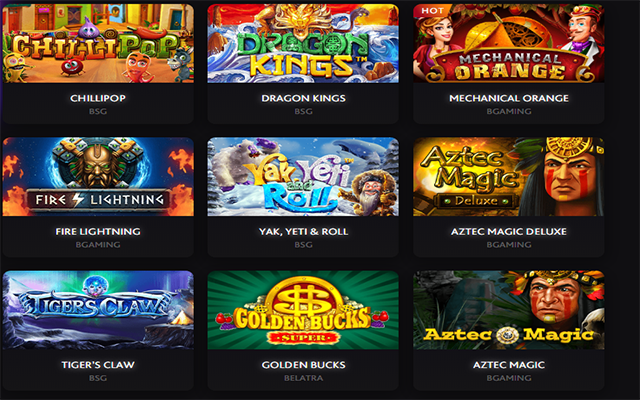Open the Mechanical Orange game thumbnail
The image size is (640, 400).
coord(509,43)
